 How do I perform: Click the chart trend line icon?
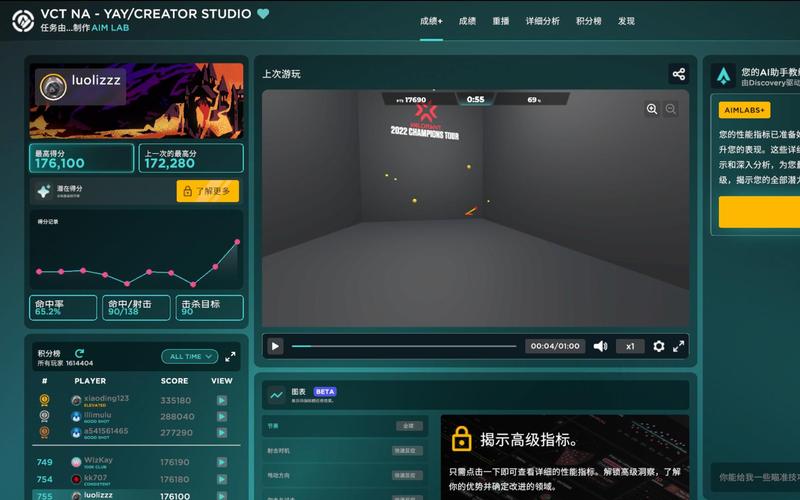click(x=277, y=395)
